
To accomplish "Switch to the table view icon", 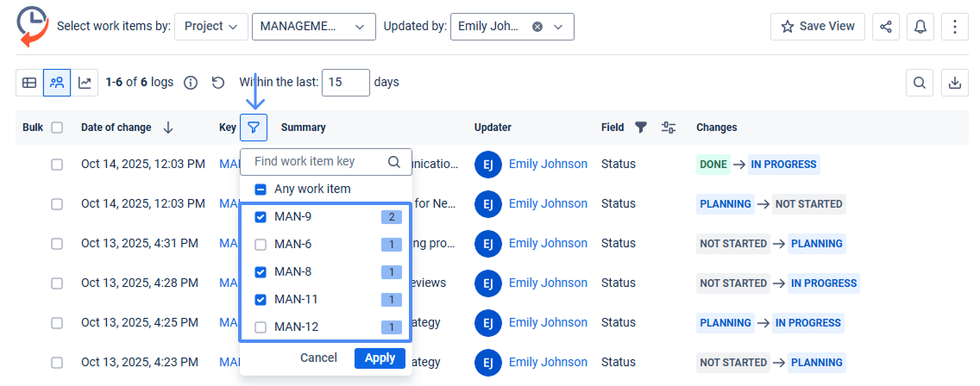I will (29, 83).
